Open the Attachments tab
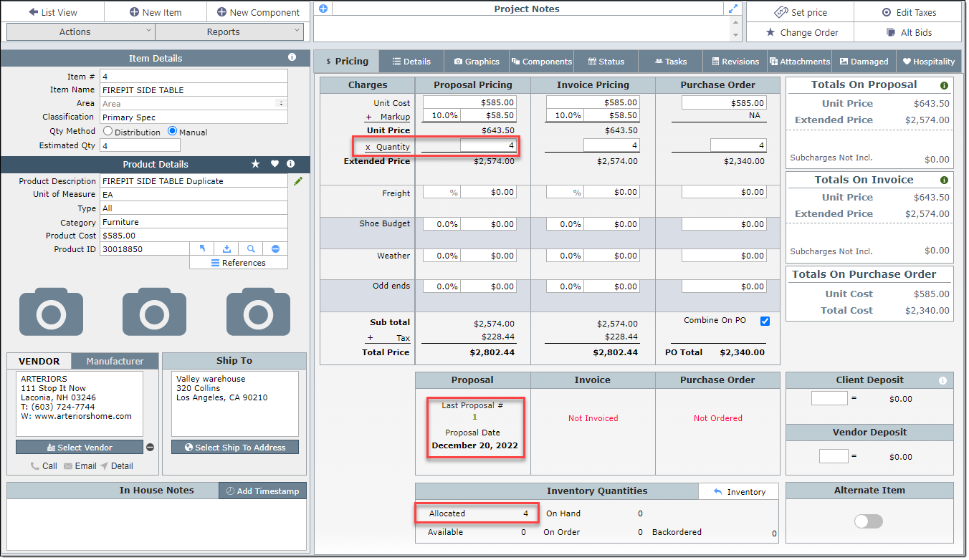The image size is (969, 560). click(799, 62)
